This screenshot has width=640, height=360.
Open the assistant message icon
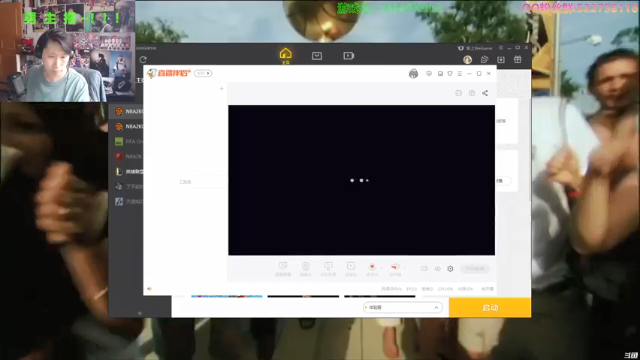pyautogui.click(x=429, y=73)
